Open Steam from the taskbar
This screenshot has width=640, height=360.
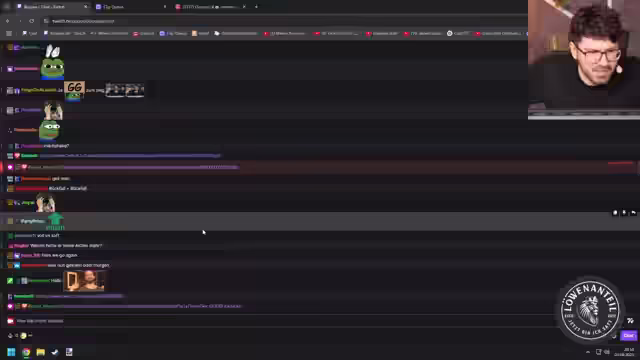coord(55,352)
